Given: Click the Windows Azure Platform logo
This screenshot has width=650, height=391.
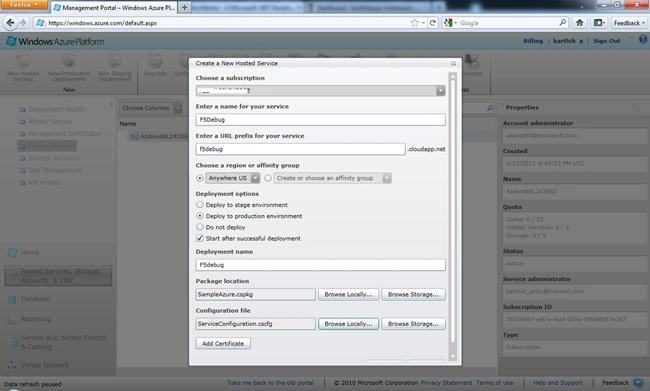Looking at the screenshot, I should [x=55, y=41].
